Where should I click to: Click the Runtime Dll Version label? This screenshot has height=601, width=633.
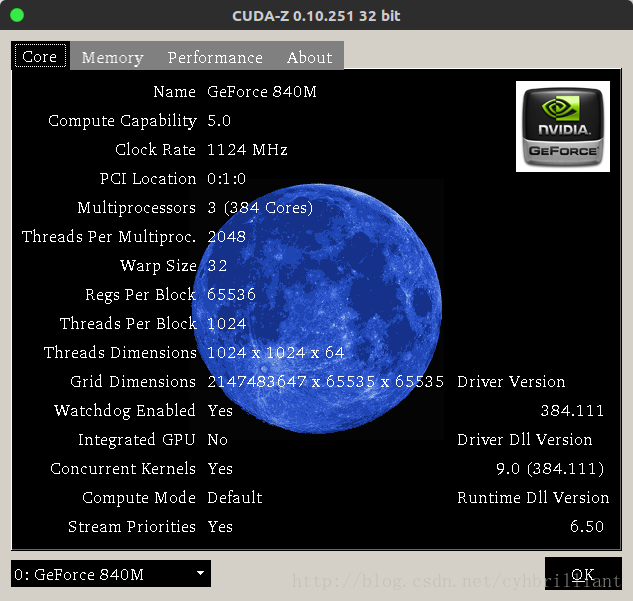533,498
